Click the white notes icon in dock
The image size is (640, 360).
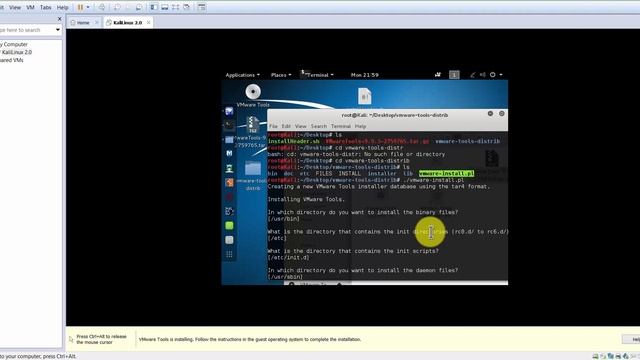pos(229,240)
